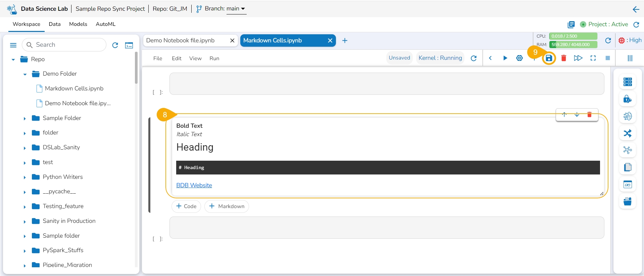
Task: Open the terminal icon next to search
Action: pyautogui.click(x=129, y=45)
